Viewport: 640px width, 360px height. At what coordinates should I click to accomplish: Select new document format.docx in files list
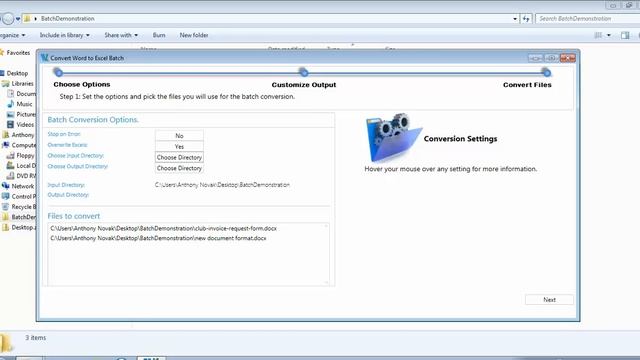point(158,238)
